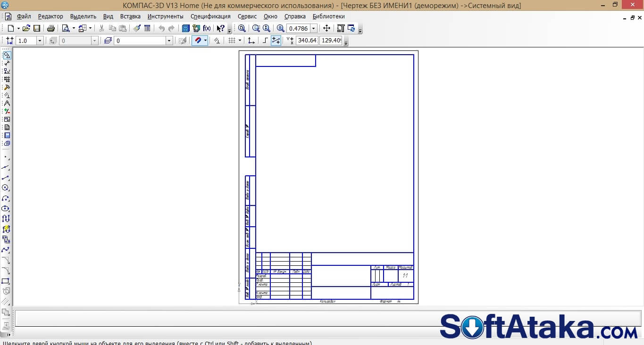The image size is (644, 345).
Task: Open the variables f(x) icon
Action: pos(207,28)
